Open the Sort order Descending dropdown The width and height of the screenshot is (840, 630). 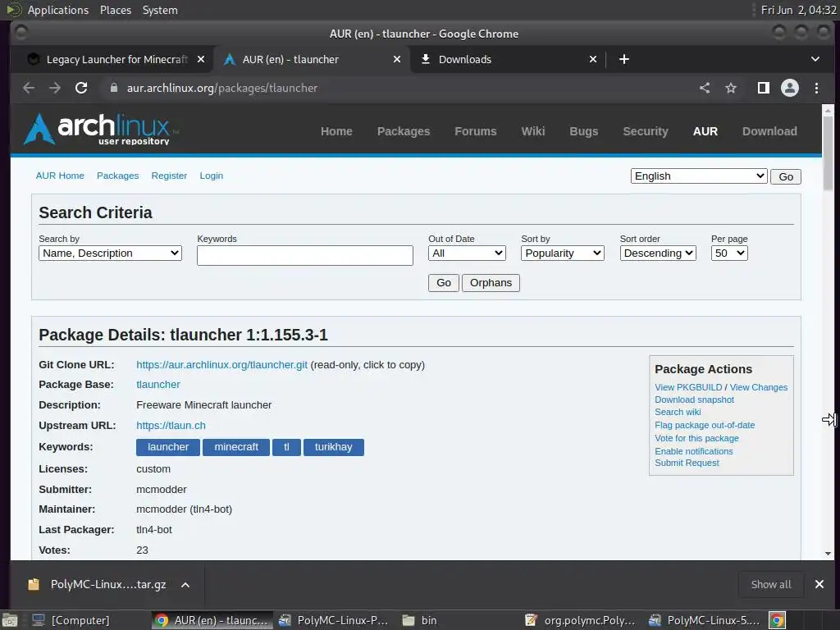[657, 253]
